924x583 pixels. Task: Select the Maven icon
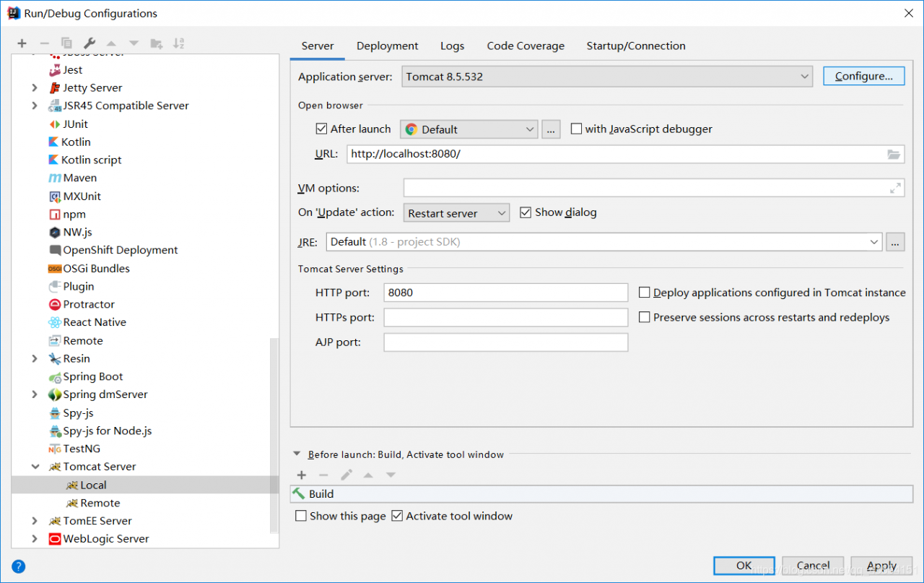(x=55, y=178)
